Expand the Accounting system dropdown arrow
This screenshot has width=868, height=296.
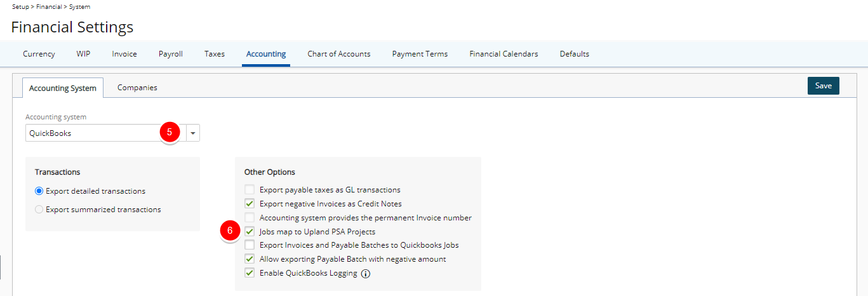click(x=193, y=133)
